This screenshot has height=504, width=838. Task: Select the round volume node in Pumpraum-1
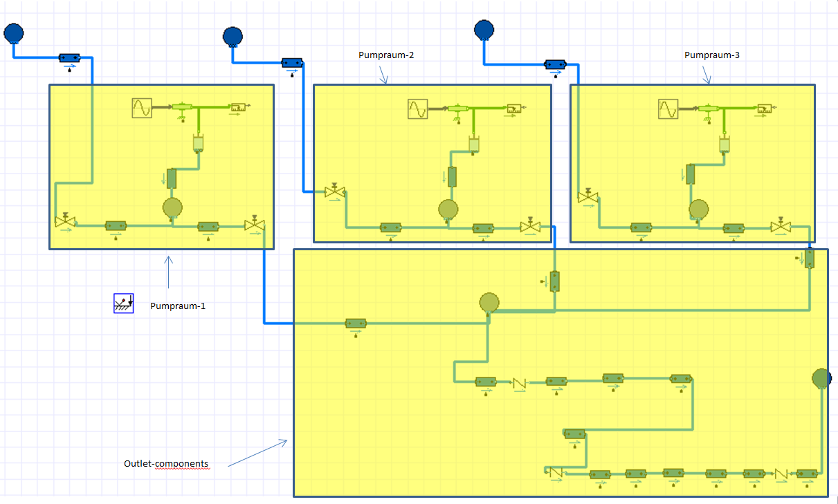[171, 207]
